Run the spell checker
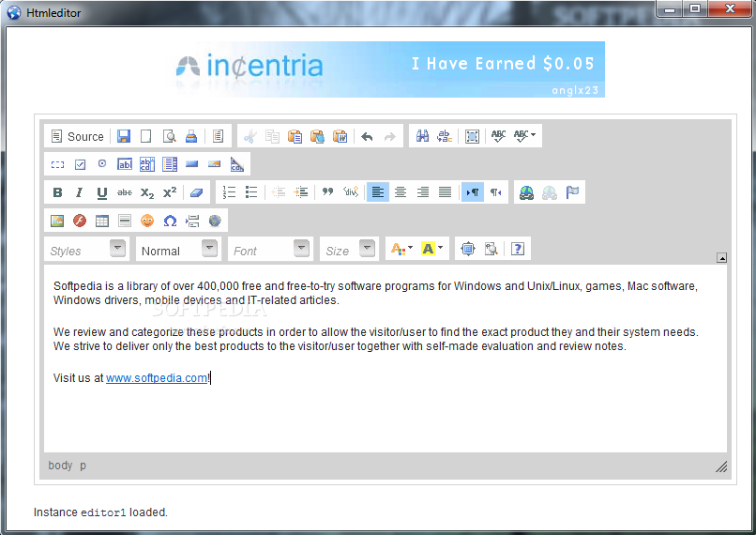 [x=499, y=136]
